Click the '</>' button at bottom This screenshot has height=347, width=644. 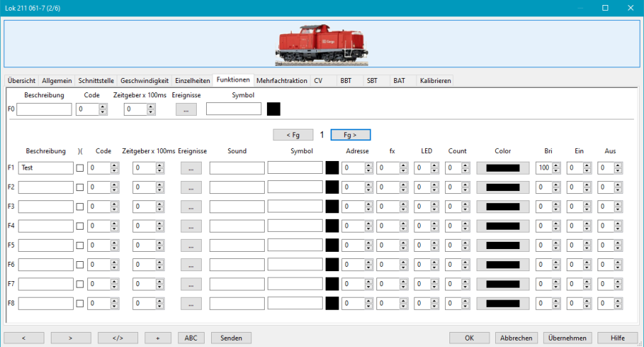[118, 338]
